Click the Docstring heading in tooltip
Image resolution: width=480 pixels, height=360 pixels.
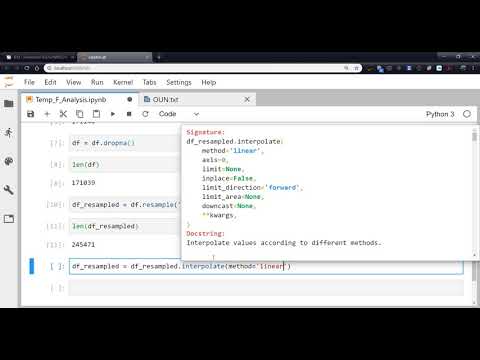[205, 233]
